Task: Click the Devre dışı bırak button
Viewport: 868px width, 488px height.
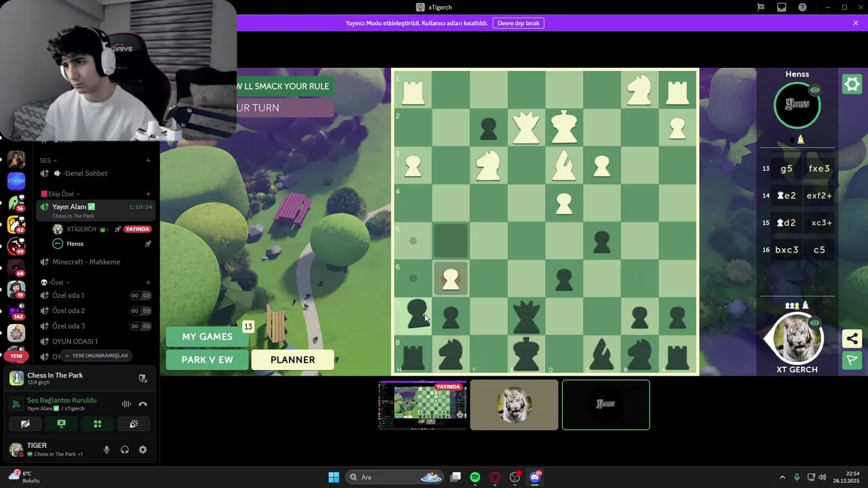Action: pos(518,23)
